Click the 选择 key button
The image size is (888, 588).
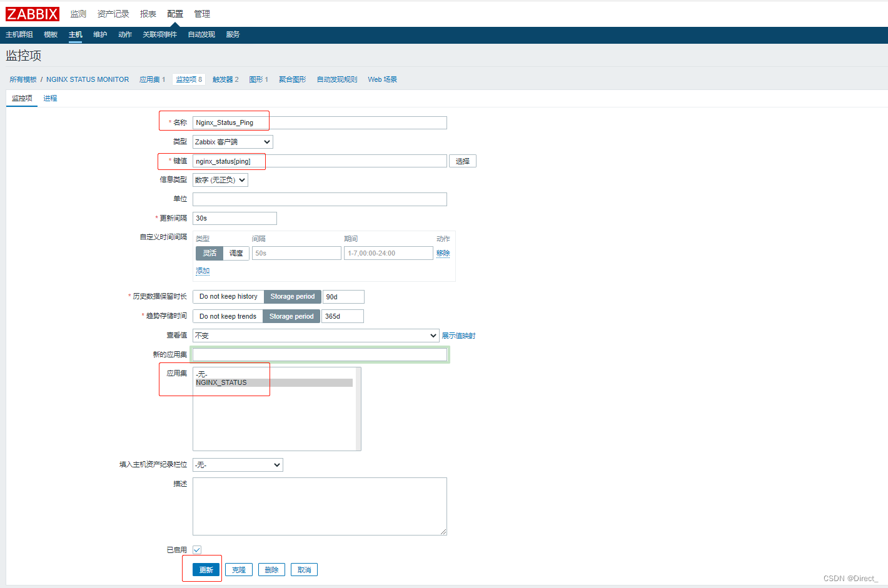pyautogui.click(x=463, y=161)
